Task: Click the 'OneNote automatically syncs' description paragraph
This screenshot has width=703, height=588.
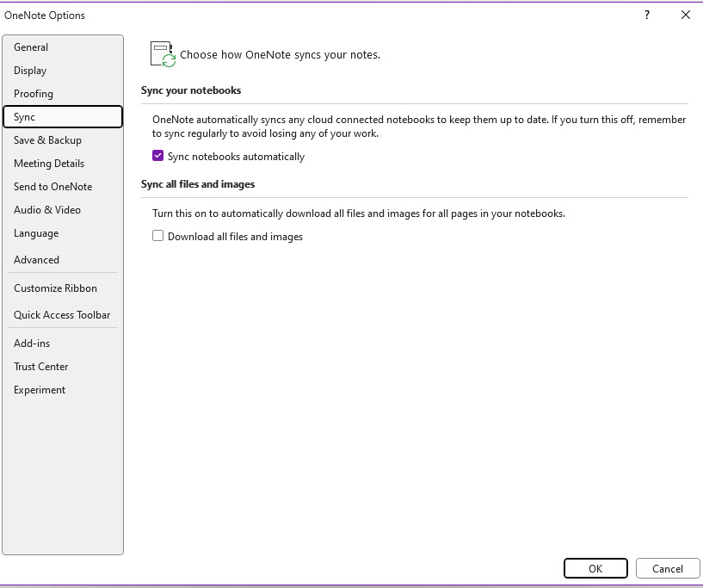Action: click(419, 127)
